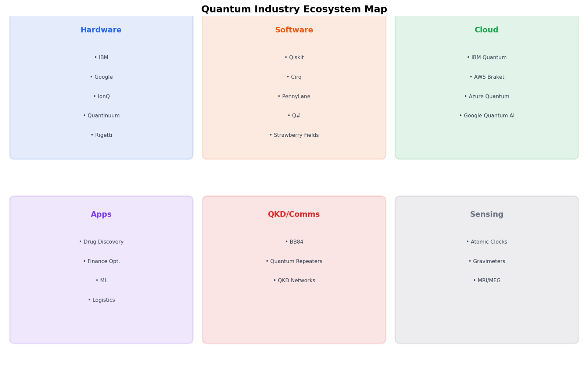Screen dimensions: 588x390
Task: Select the Cloud category heading
Action: [x=487, y=30]
